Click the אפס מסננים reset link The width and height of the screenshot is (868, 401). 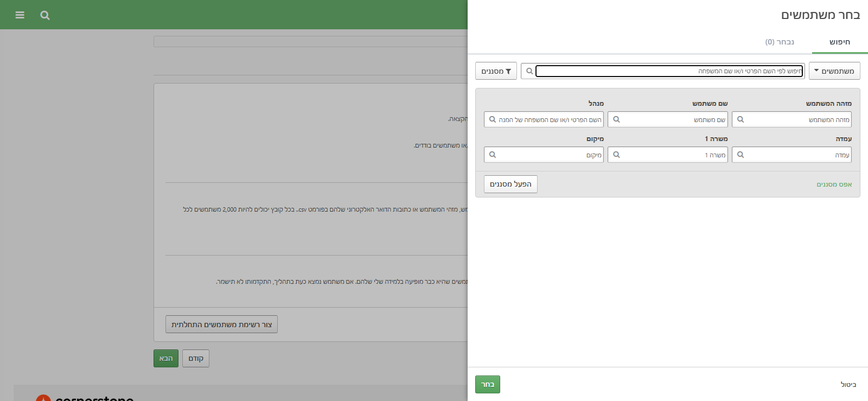pos(834,184)
